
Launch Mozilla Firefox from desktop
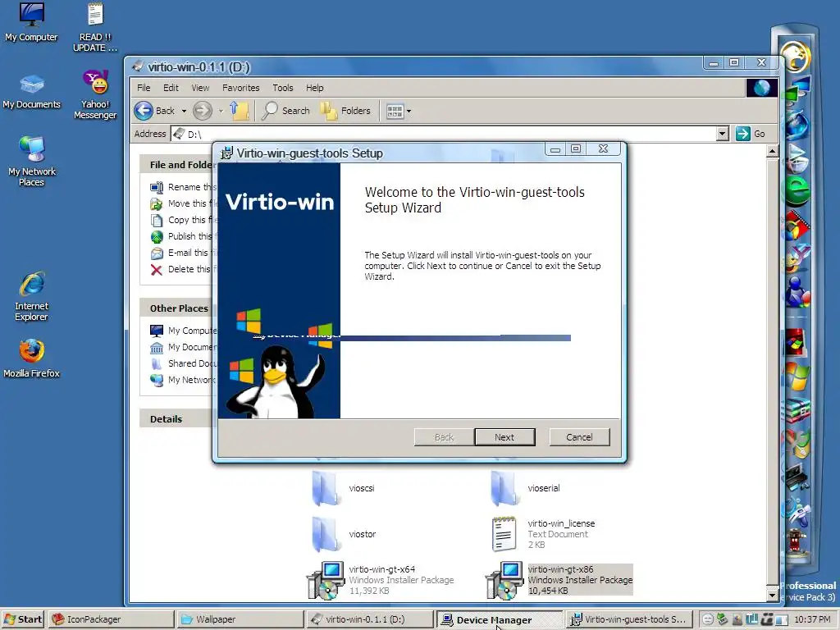point(32,358)
